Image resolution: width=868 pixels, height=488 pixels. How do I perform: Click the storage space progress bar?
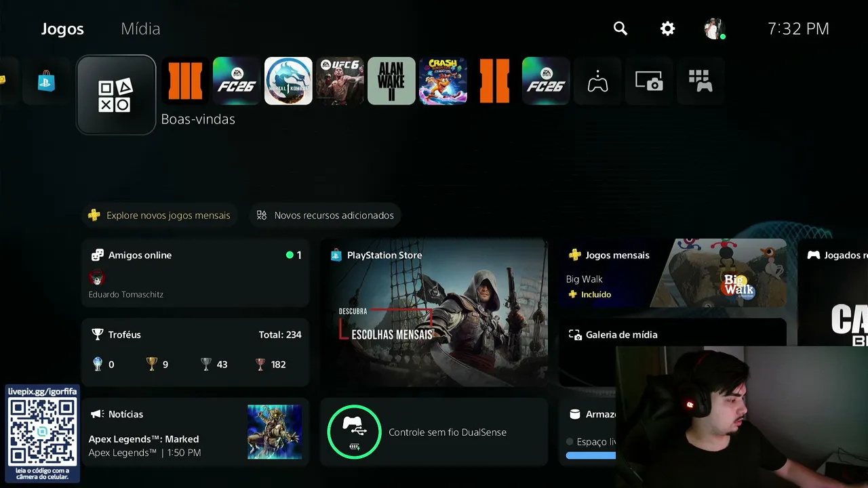point(591,456)
